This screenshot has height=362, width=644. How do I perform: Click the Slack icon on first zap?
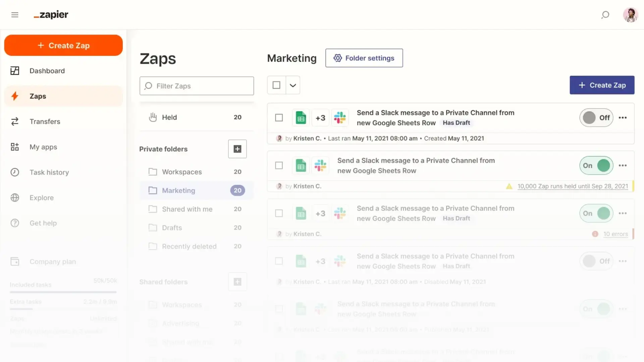tap(340, 118)
